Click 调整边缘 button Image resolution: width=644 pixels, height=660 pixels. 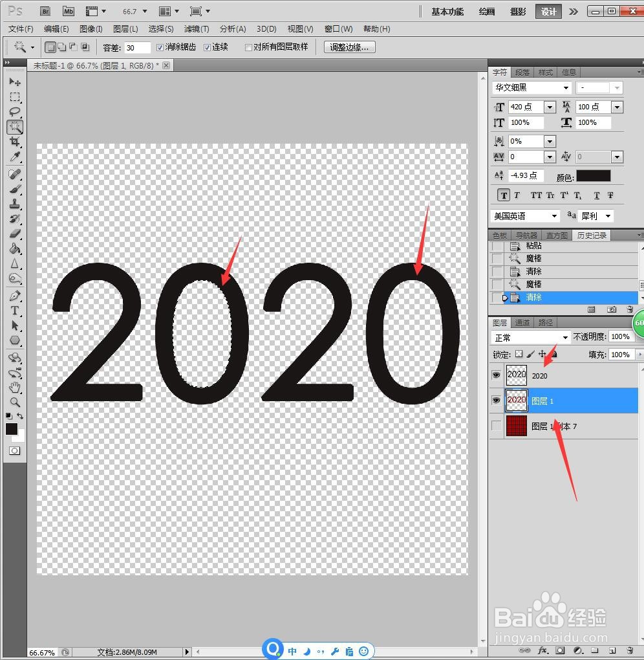349,47
